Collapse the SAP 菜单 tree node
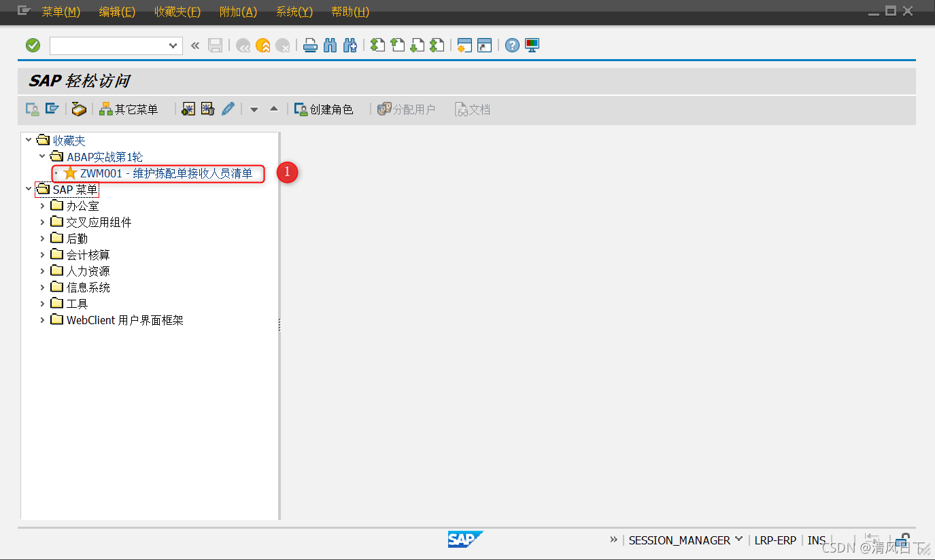 tap(29, 190)
